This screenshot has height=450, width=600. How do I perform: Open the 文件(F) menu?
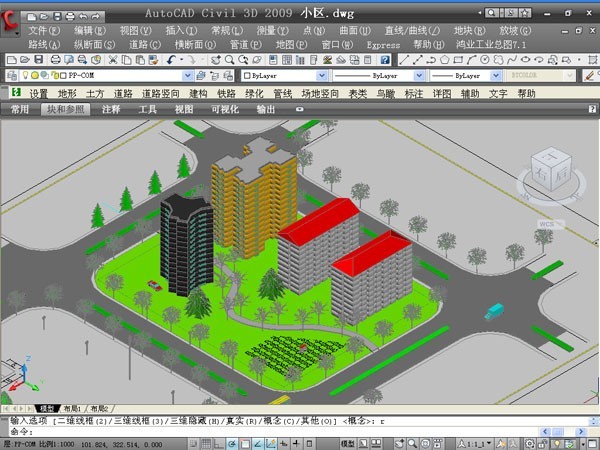pos(44,31)
